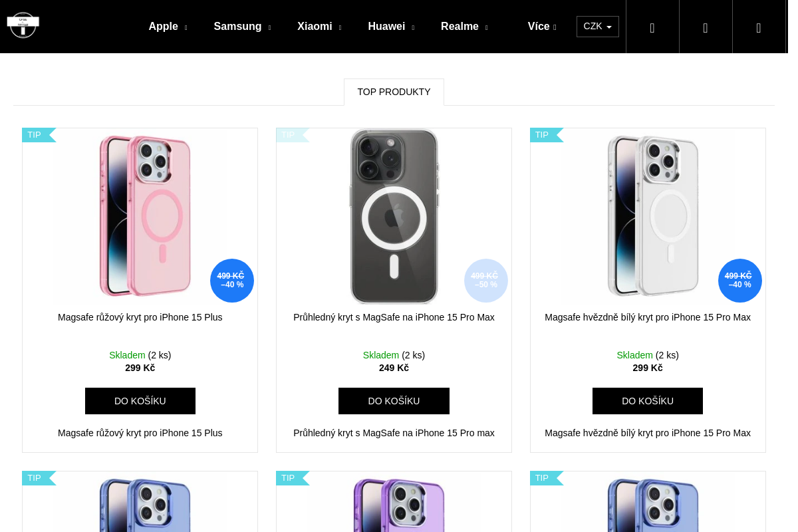Click the user login icon in the header
798x532 pixels.
coord(706,27)
